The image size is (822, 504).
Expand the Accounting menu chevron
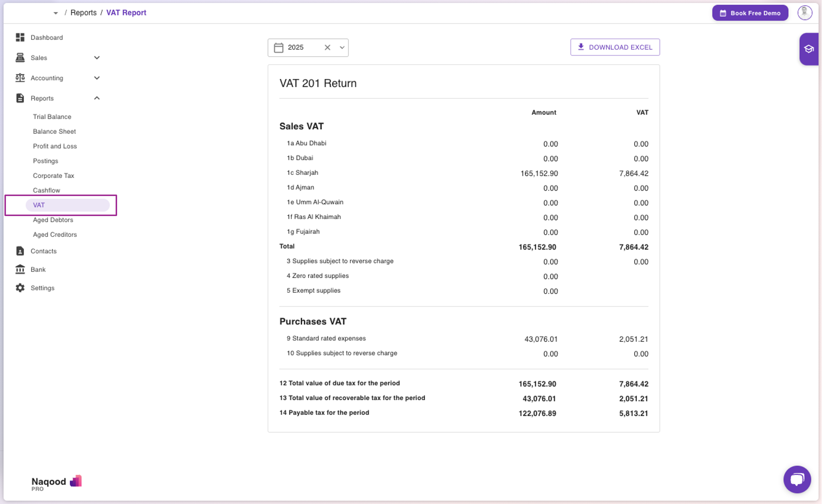pos(97,78)
